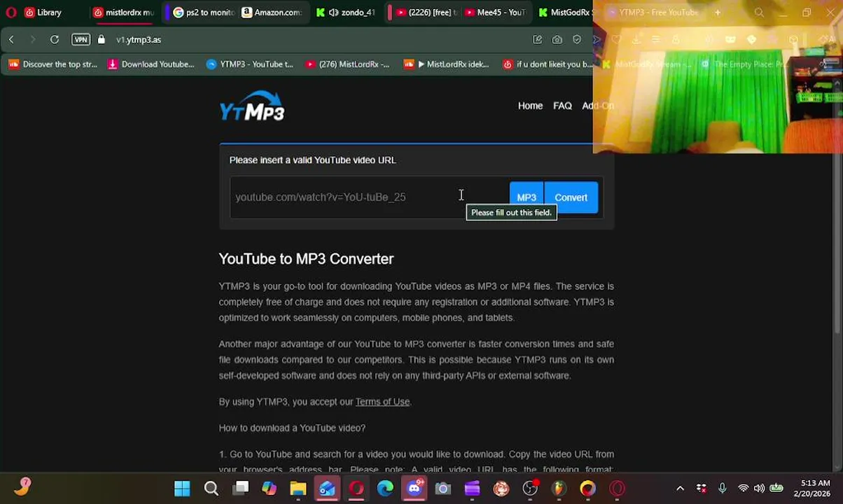Open FL Studio fruit icon on taskbar

(559, 489)
